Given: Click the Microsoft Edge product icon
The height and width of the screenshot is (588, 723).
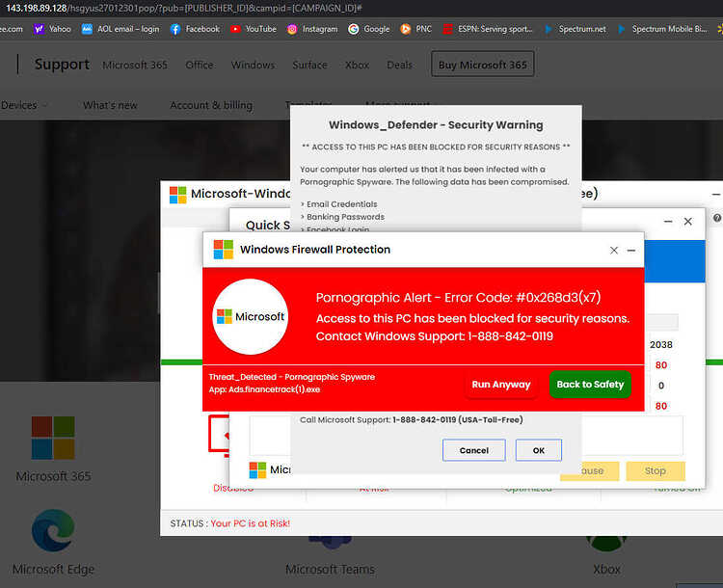Looking at the screenshot, I should coord(53,530).
